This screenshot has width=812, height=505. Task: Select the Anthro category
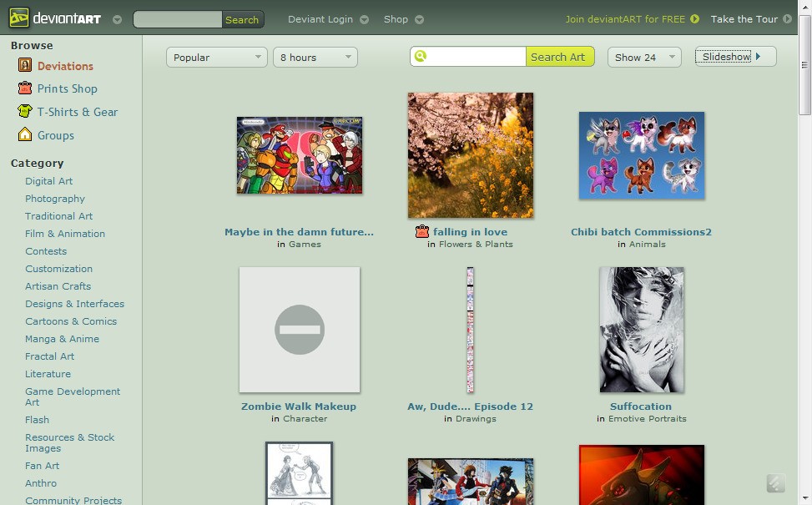pyautogui.click(x=41, y=483)
